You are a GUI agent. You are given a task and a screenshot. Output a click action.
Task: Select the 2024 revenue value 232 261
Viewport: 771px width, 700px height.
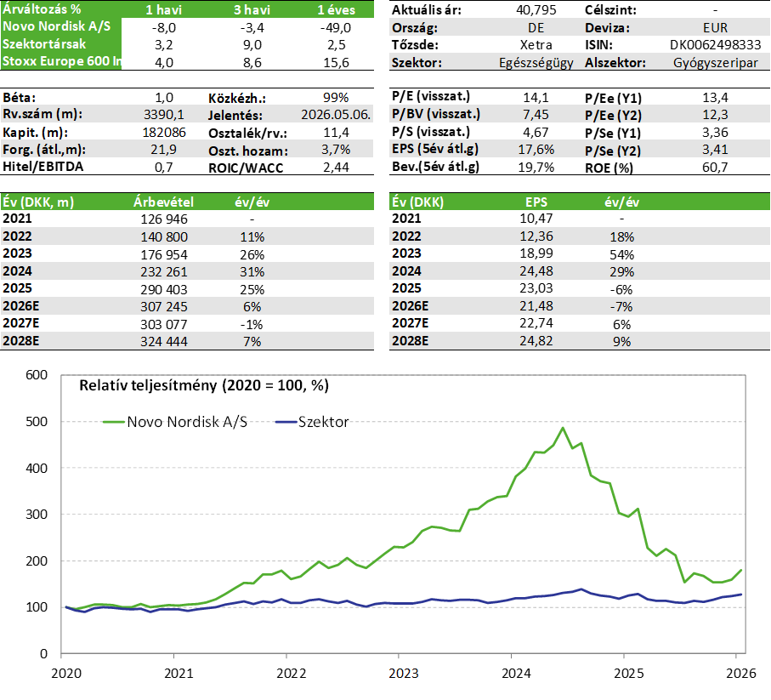164,272
